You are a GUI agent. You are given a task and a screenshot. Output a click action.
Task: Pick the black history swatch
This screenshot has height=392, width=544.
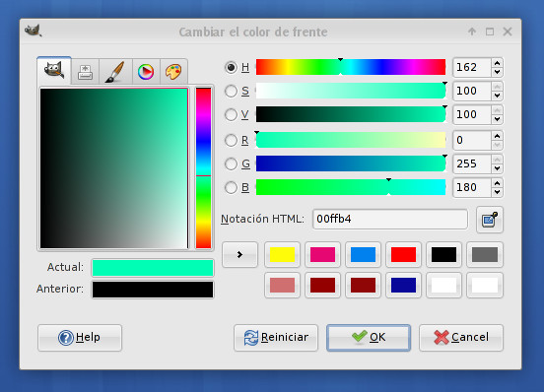point(443,255)
